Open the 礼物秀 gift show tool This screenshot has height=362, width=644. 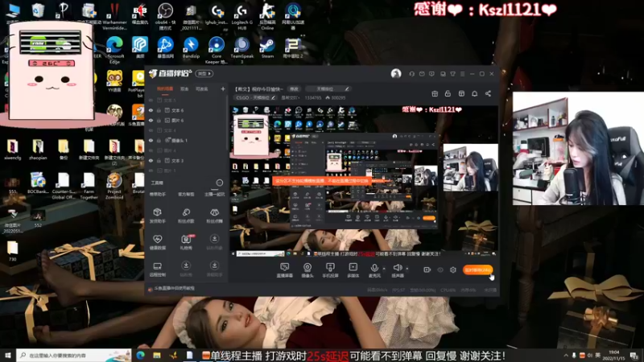tap(186, 242)
